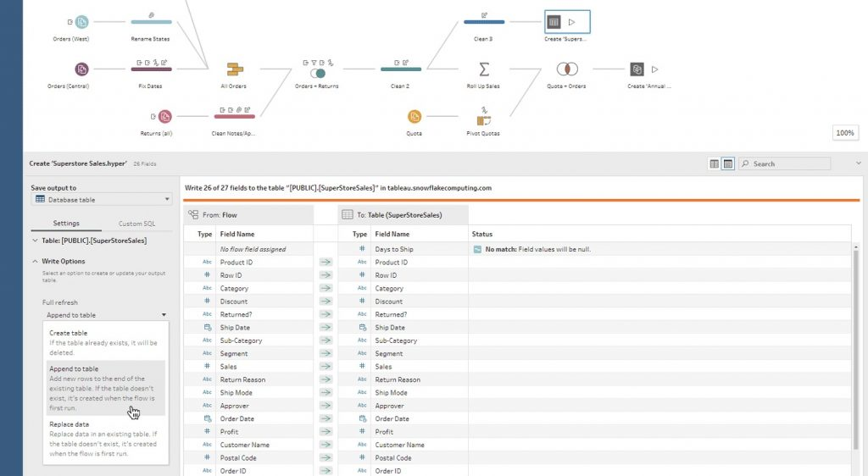Select the Roll Up Sales aggregate icon

pos(484,69)
